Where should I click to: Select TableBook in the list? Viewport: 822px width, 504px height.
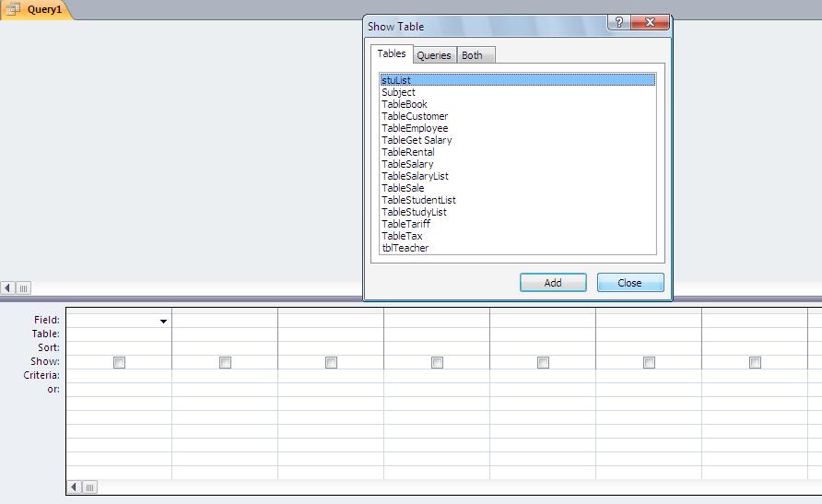(517, 104)
